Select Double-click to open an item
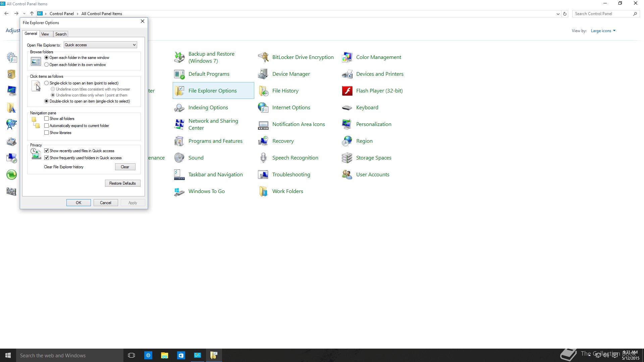The height and width of the screenshot is (362, 644). pos(47,101)
